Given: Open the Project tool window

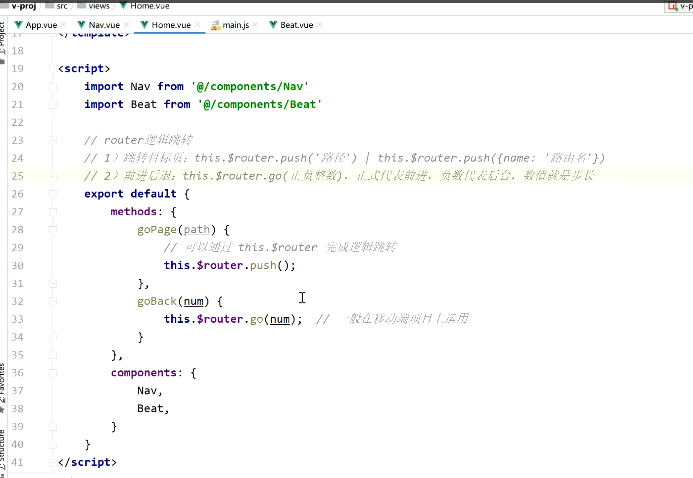Looking at the screenshot, I should click(3, 41).
